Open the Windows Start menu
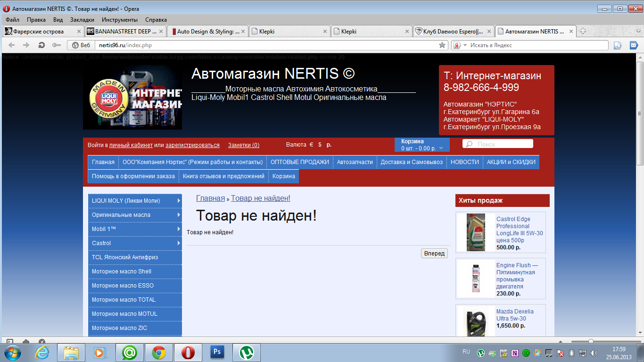 pos(13,353)
